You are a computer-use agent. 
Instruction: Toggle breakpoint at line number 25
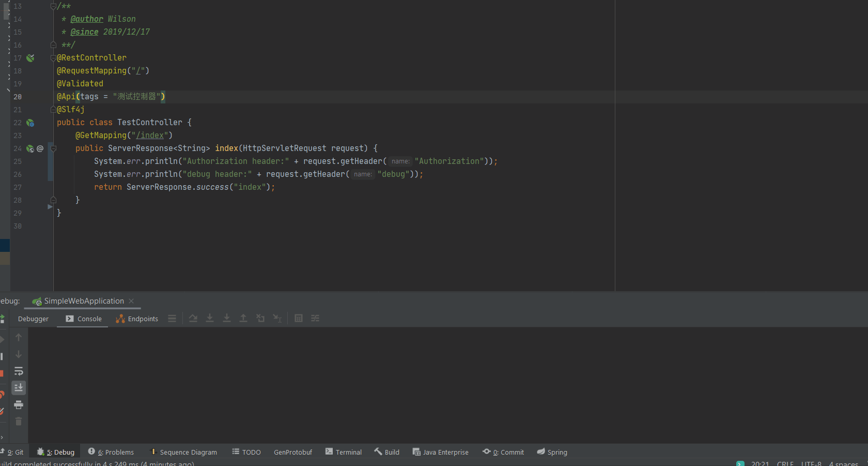point(18,161)
